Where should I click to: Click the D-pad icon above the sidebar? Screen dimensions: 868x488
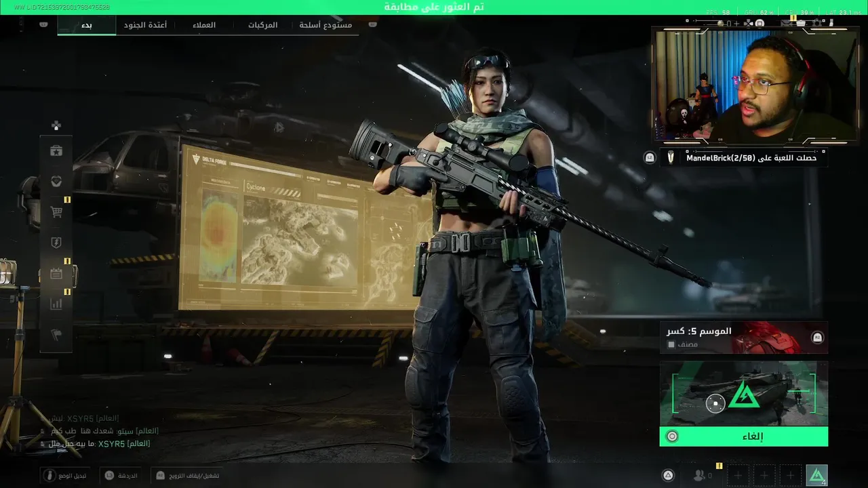56,125
